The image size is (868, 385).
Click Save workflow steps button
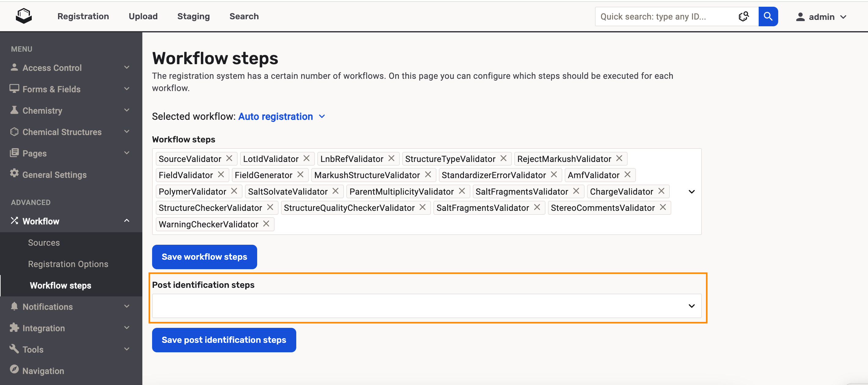[204, 257]
